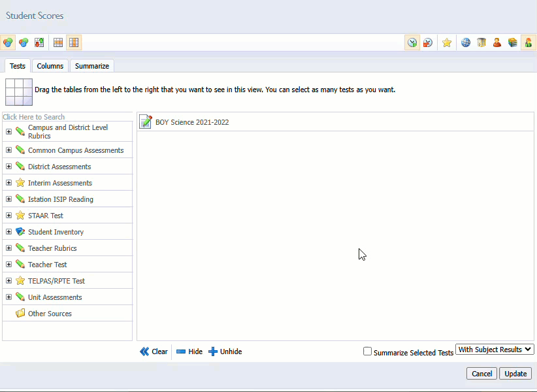Click the Cancel button
The image size is (537, 392).
tap(481, 374)
